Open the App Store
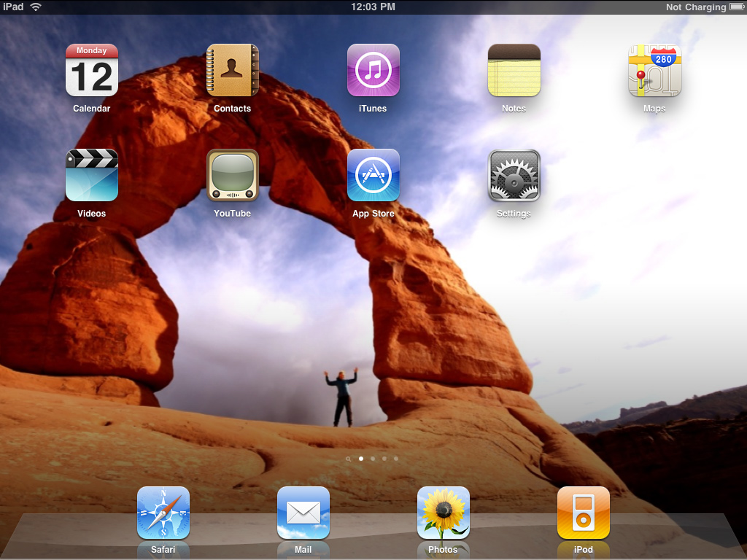This screenshot has height=560, width=747. [373, 175]
